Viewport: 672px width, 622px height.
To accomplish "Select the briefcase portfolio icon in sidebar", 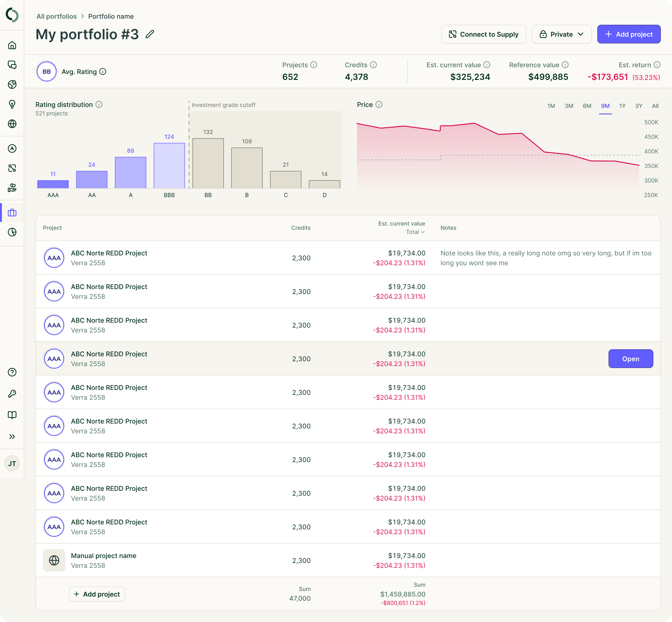I will [x=12, y=213].
